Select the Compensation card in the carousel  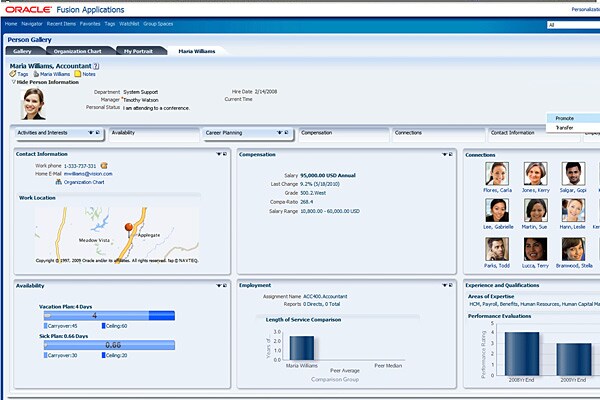343,134
